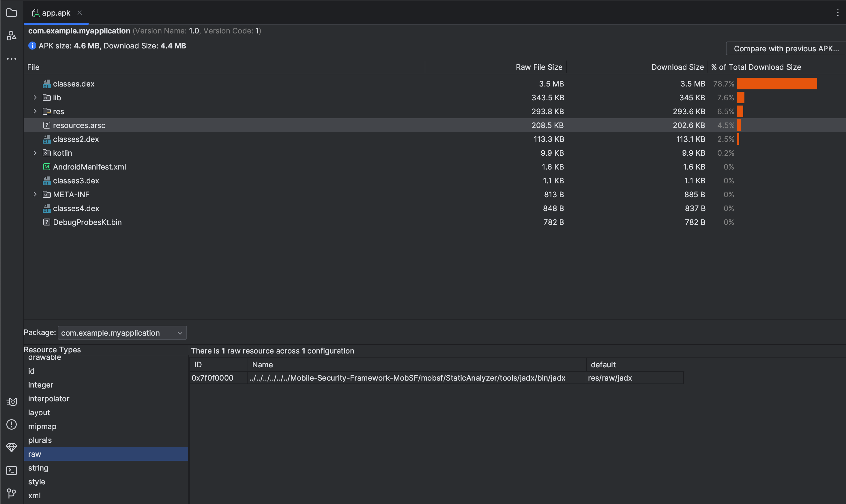Open the Resource Manager sidebar icon
The width and height of the screenshot is (846, 504).
12,36
